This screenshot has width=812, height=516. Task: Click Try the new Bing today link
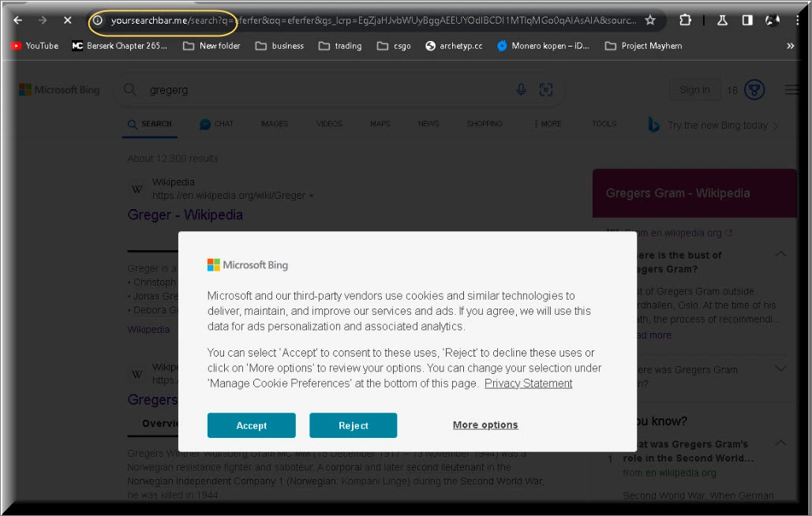pos(713,125)
